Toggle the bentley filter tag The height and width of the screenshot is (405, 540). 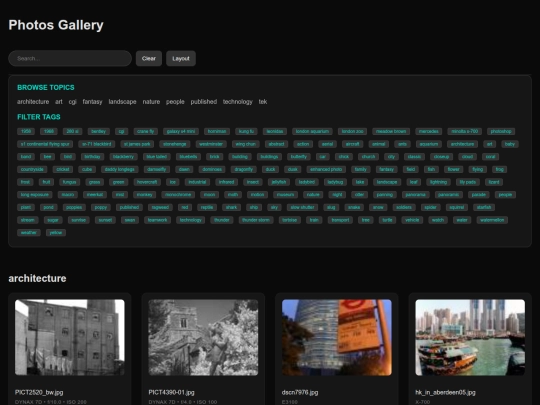coord(98,131)
